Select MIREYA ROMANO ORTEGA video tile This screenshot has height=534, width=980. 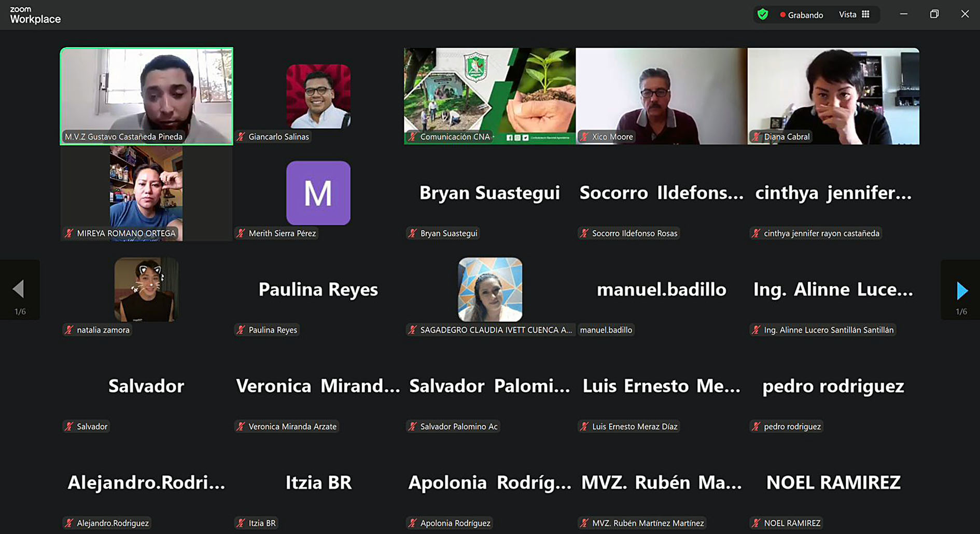click(x=146, y=193)
